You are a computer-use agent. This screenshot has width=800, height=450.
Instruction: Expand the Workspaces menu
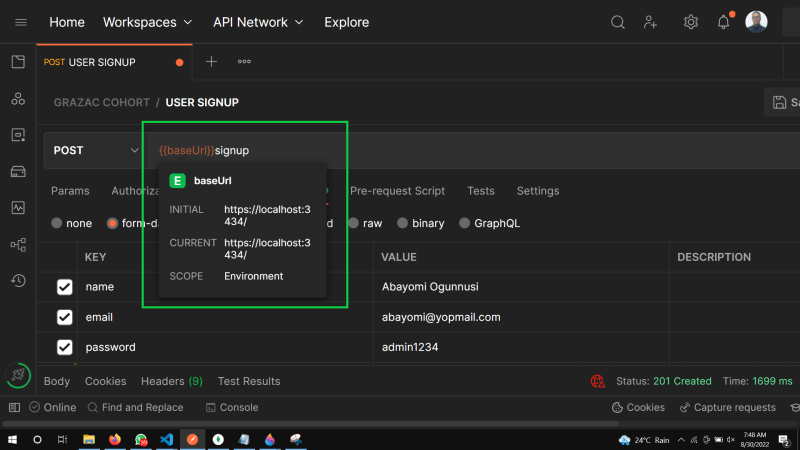pos(147,22)
